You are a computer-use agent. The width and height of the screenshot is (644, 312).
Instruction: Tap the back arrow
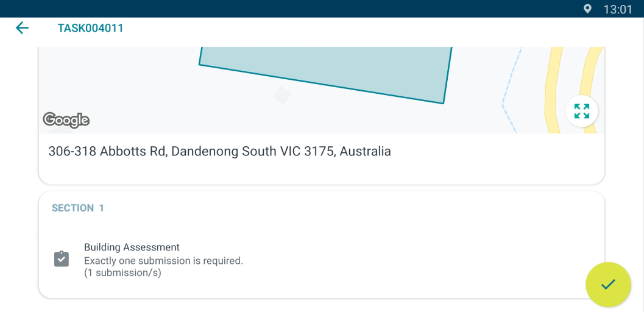(x=22, y=28)
